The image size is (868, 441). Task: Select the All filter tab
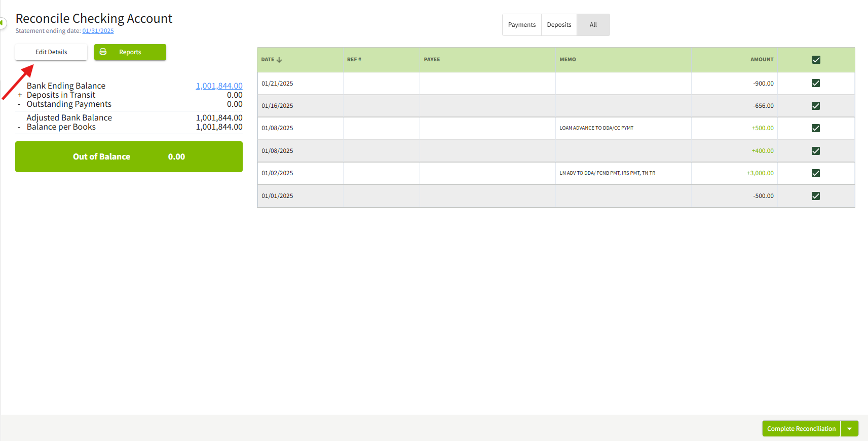pyautogui.click(x=593, y=25)
